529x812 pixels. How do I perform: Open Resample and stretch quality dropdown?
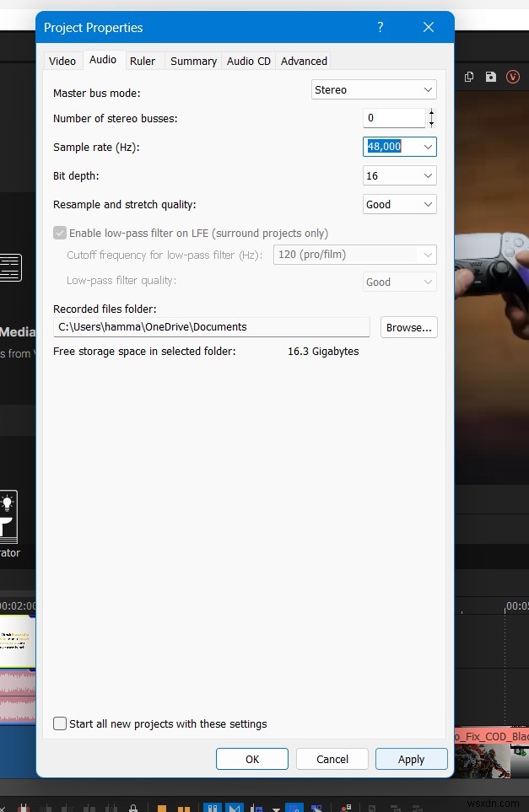(399, 205)
